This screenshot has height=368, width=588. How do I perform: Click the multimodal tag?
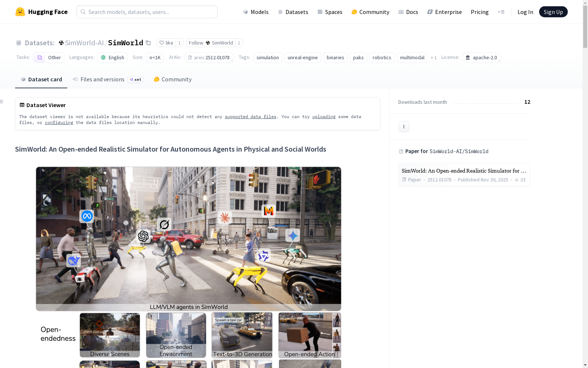(412, 57)
